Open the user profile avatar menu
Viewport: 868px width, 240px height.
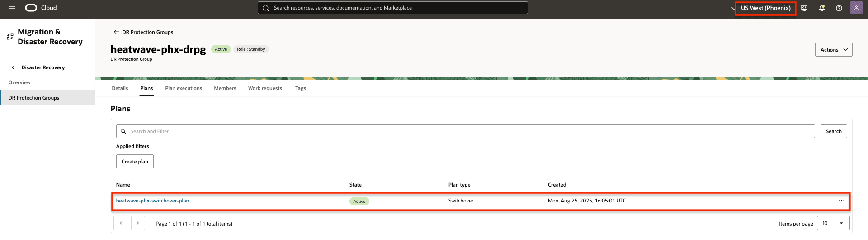856,8
